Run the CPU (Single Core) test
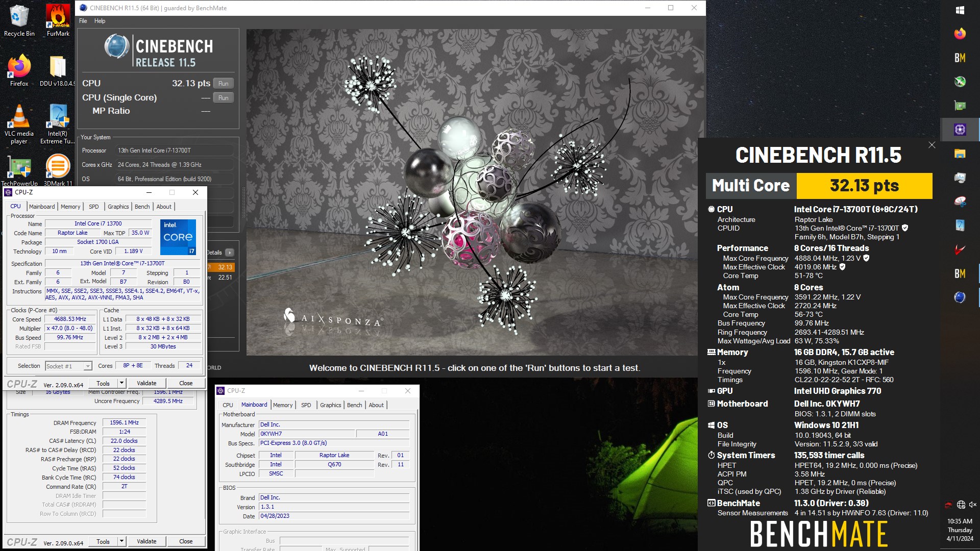This screenshot has width=980, height=551. pos(224,98)
